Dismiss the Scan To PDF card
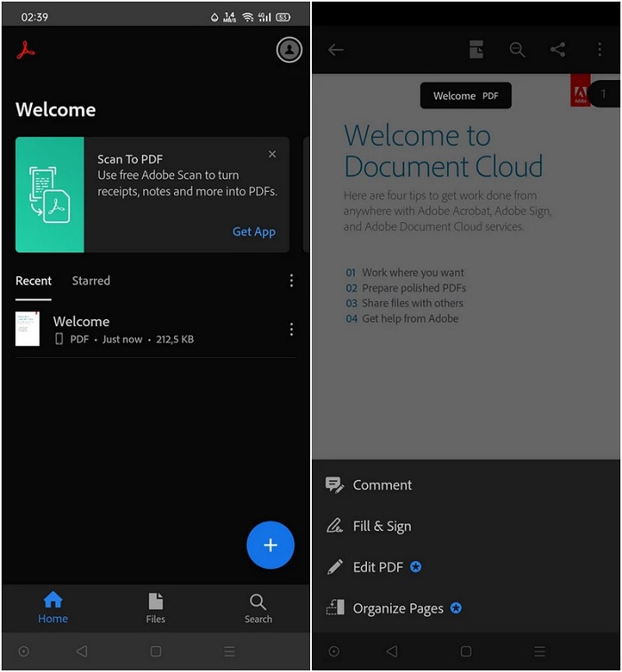This screenshot has width=622, height=672. 272,154
